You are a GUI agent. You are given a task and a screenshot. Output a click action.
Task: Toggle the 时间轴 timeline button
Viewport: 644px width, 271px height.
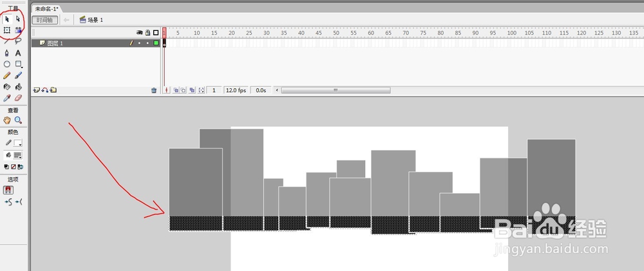[45, 20]
